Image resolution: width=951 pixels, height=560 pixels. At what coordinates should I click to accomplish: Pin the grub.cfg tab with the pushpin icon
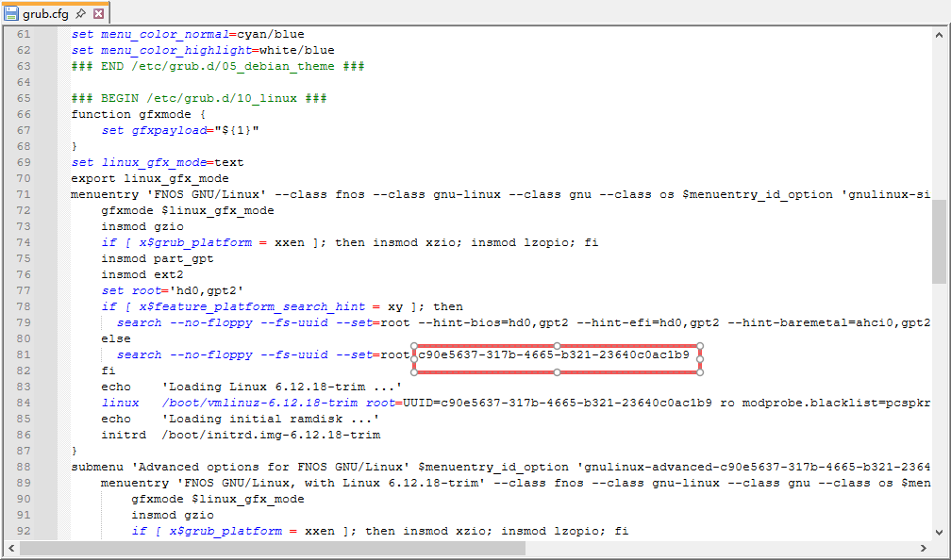(81, 14)
